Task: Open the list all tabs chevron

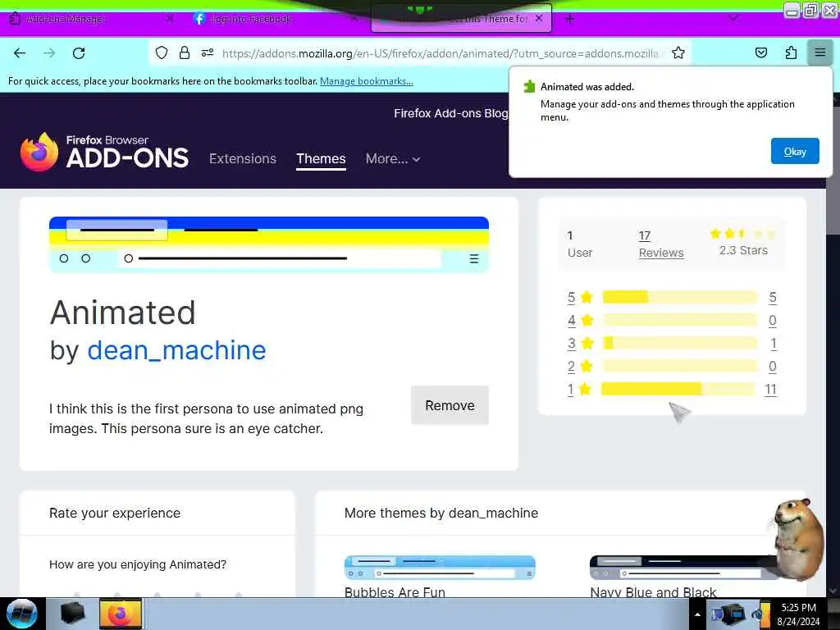Action: [x=733, y=18]
